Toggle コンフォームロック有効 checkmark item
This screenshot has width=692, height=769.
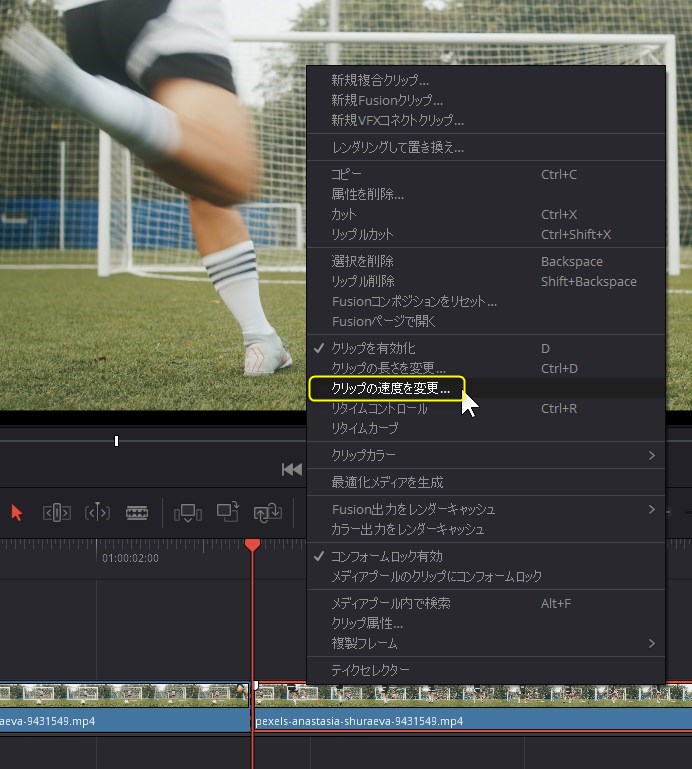tap(486, 556)
